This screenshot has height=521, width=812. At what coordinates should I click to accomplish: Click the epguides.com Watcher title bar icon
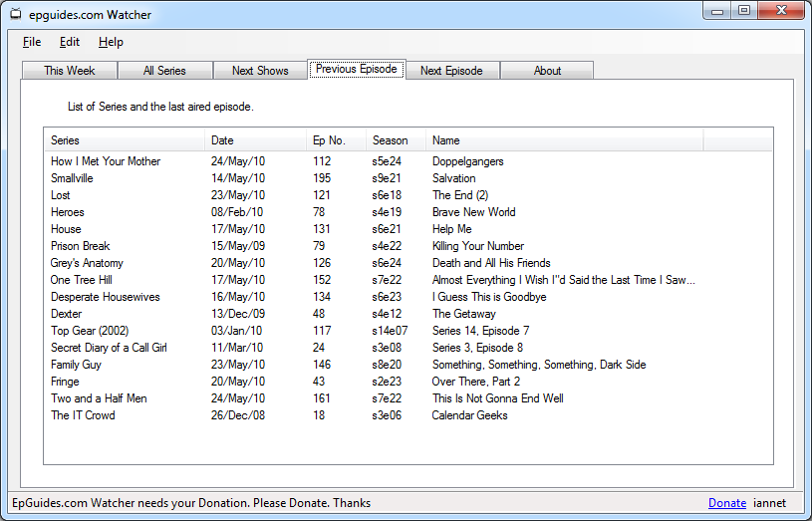[15, 15]
